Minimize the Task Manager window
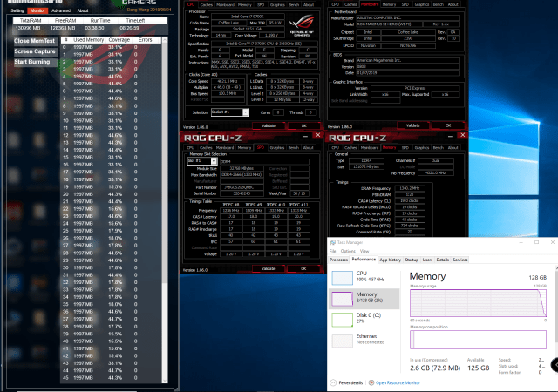 click(521, 242)
